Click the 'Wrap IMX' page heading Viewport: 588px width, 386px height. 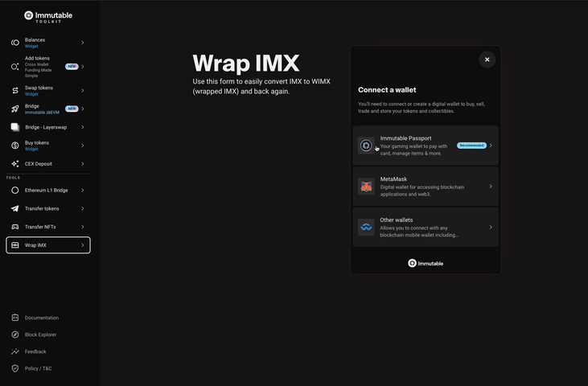coord(246,63)
